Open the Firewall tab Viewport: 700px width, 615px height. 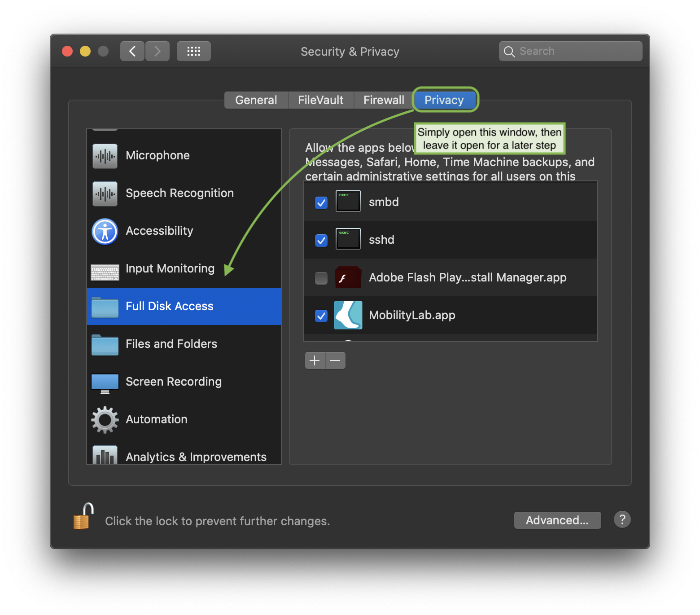pos(384,100)
